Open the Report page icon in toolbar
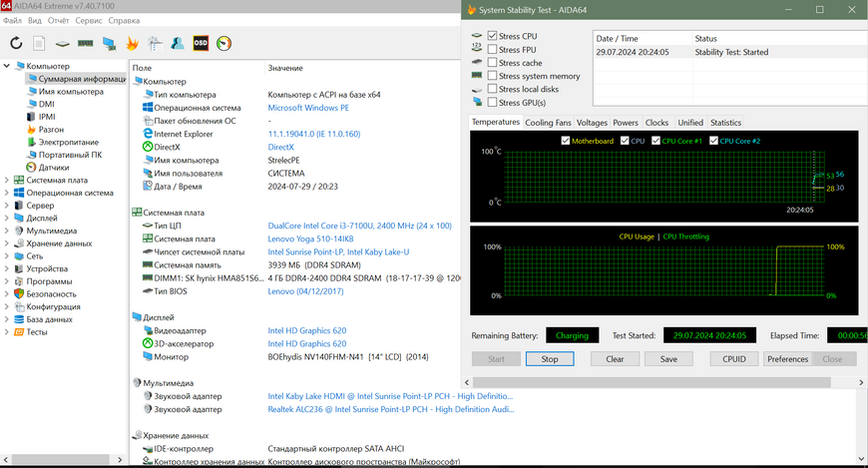Screen dimensions: 868x468 coord(39,43)
